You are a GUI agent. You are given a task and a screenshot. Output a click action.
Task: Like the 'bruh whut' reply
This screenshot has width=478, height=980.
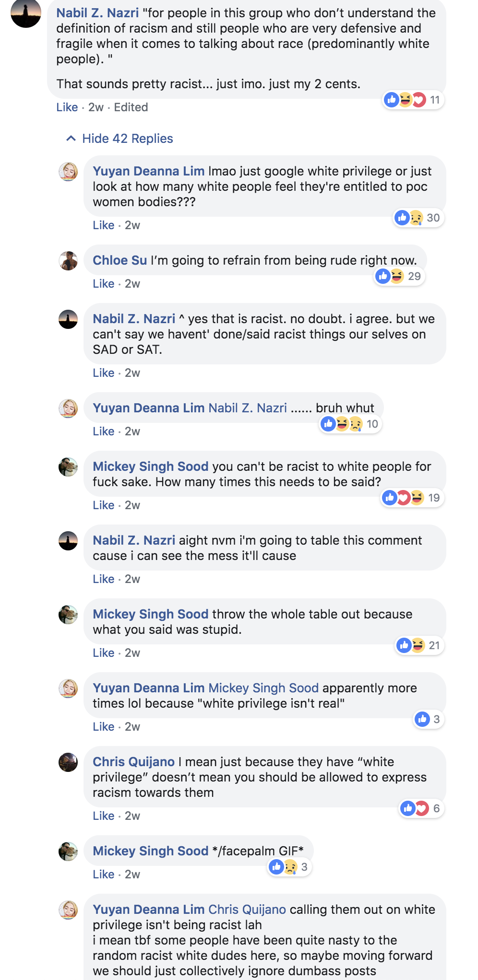[104, 432]
